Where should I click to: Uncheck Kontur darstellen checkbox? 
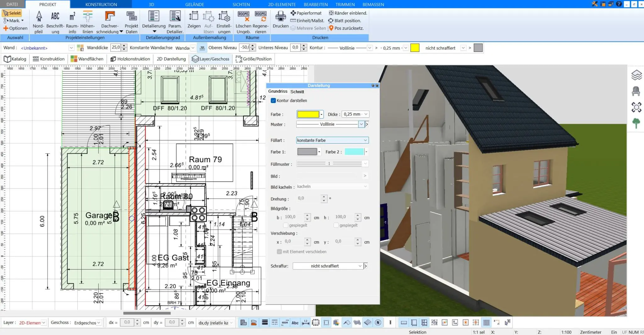coord(273,101)
